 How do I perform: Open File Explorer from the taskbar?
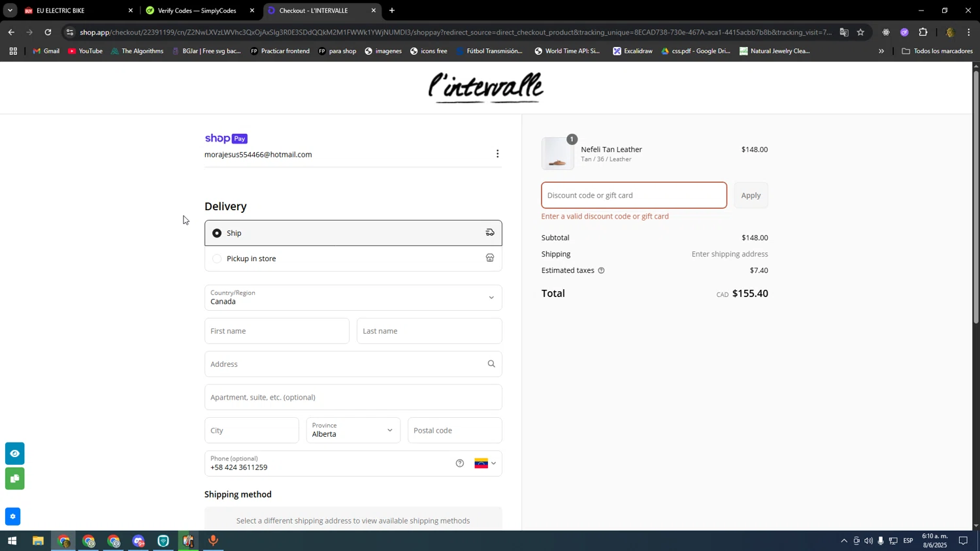click(x=38, y=541)
